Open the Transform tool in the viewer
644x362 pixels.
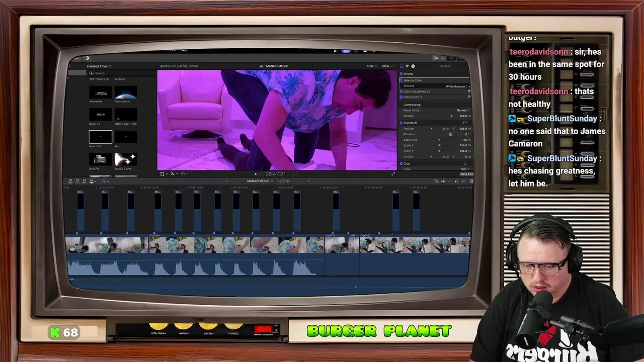[x=162, y=174]
